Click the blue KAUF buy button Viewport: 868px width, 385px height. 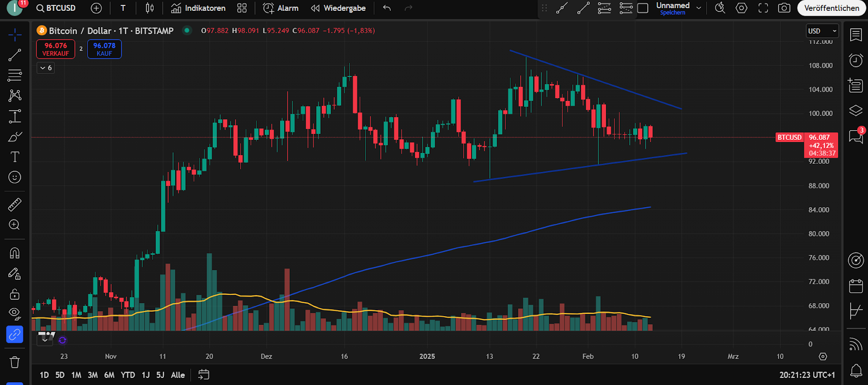(x=104, y=49)
